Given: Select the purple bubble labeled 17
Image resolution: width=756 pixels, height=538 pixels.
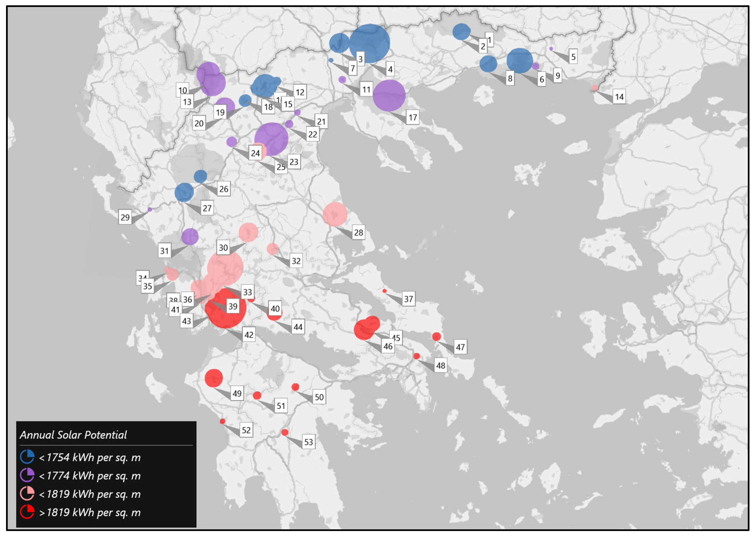Looking at the screenshot, I should pyautogui.click(x=389, y=95).
